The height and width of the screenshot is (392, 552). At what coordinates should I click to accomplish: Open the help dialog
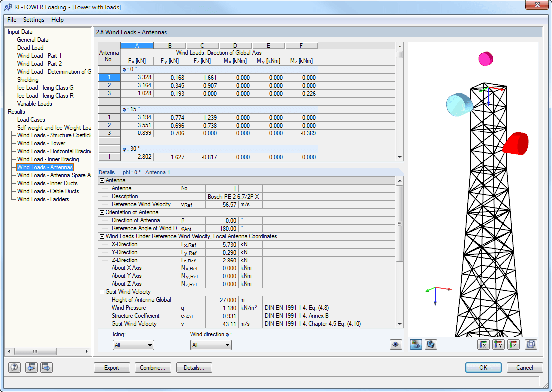tap(14, 367)
